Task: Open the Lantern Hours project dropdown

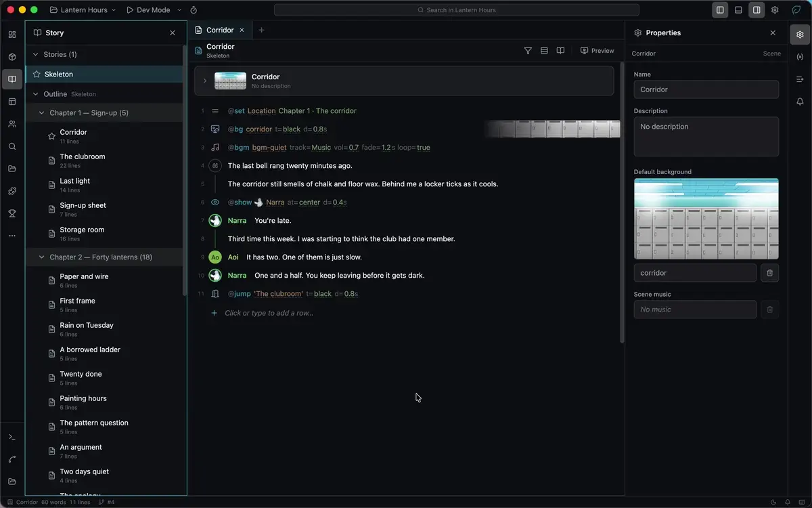Action: click(83, 10)
